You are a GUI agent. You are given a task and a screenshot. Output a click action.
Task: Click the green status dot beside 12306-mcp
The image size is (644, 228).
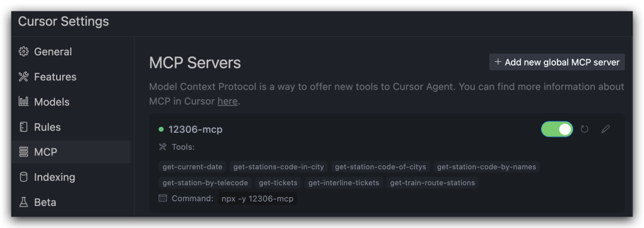click(161, 130)
